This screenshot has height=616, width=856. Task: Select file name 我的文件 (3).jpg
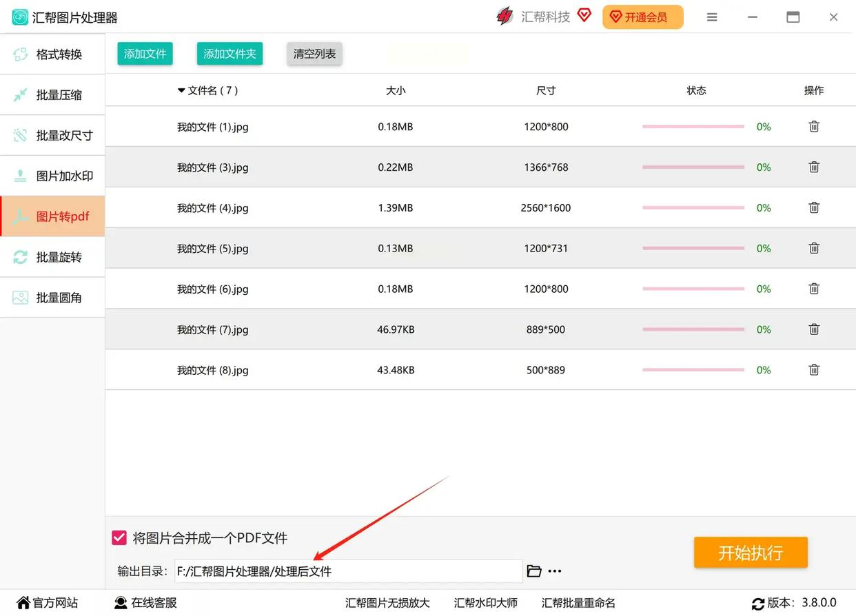(212, 167)
